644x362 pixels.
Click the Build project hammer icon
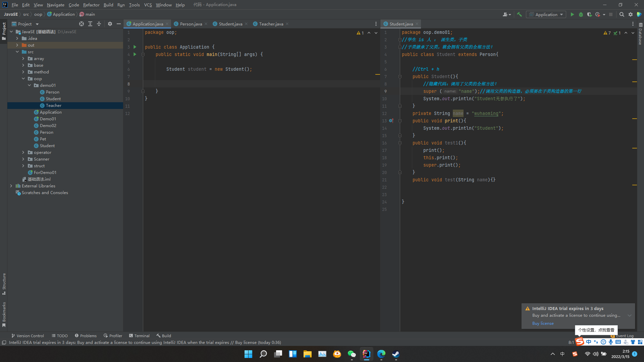(x=519, y=14)
